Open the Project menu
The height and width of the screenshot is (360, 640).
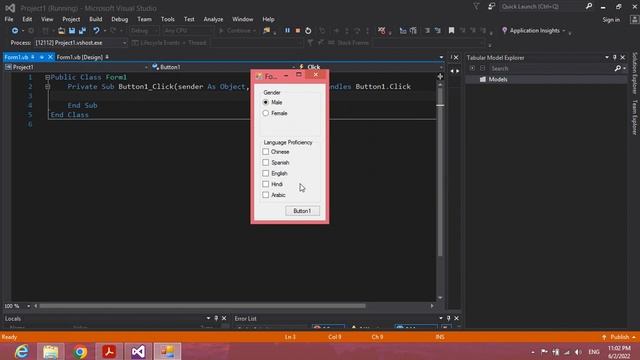tap(71, 19)
